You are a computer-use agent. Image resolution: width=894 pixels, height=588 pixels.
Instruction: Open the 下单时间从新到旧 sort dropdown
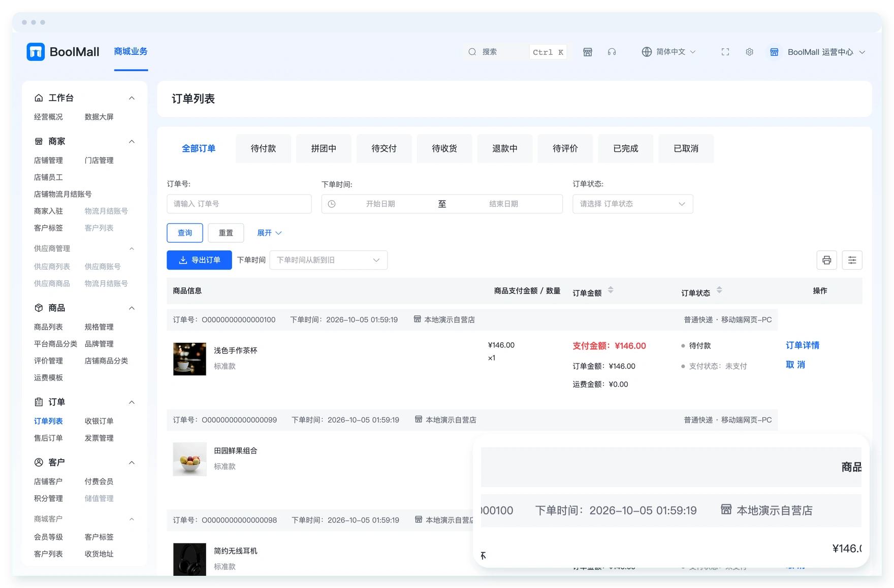pos(328,260)
